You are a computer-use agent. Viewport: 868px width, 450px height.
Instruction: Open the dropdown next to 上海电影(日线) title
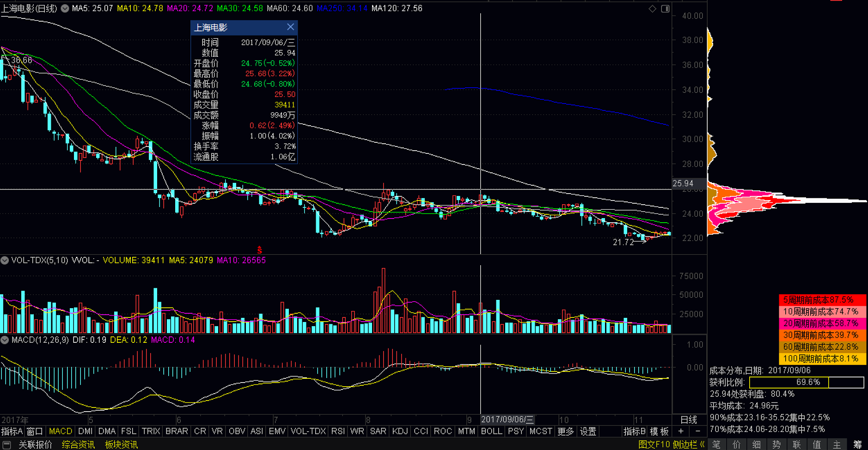click(x=65, y=8)
